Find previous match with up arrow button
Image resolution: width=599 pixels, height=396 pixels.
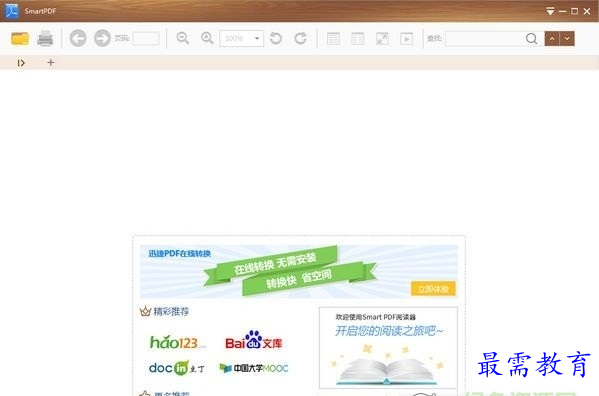coord(552,39)
